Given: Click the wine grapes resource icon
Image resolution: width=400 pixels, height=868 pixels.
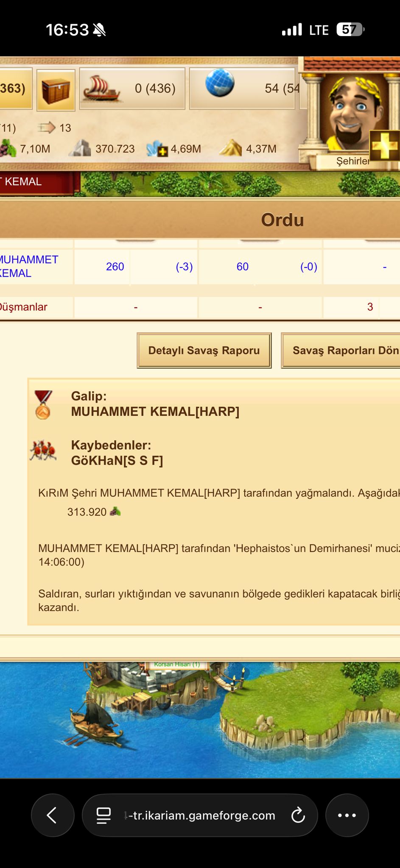Looking at the screenshot, I should click(8, 148).
